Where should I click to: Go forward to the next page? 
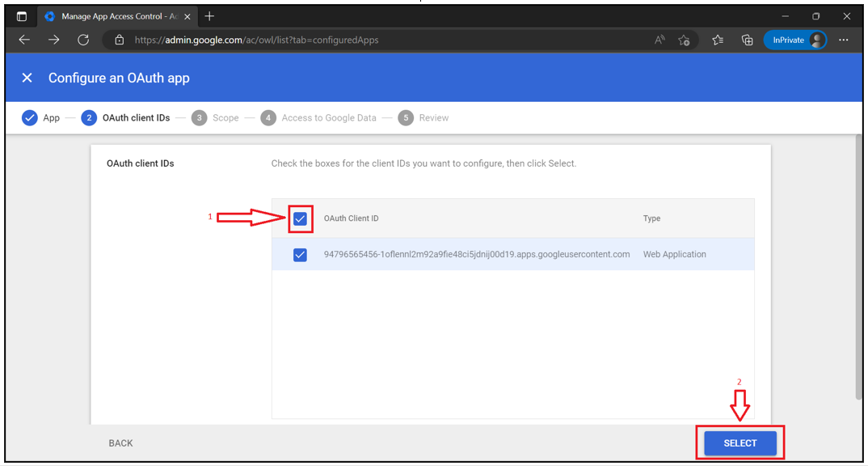click(x=53, y=40)
